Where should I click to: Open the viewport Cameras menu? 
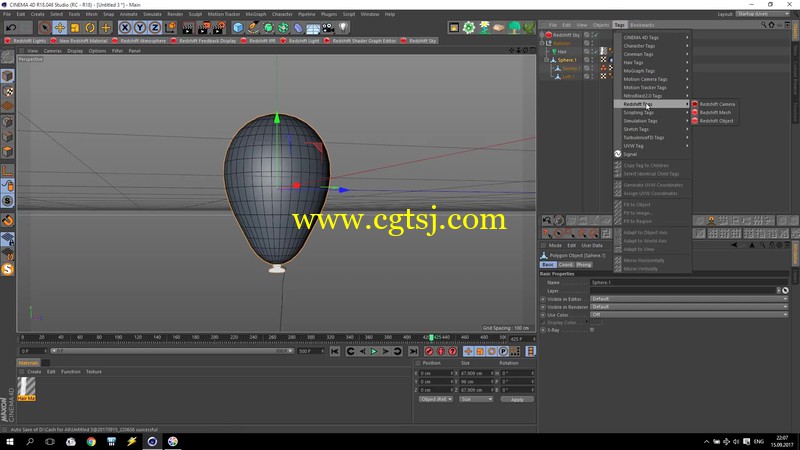tap(52, 51)
